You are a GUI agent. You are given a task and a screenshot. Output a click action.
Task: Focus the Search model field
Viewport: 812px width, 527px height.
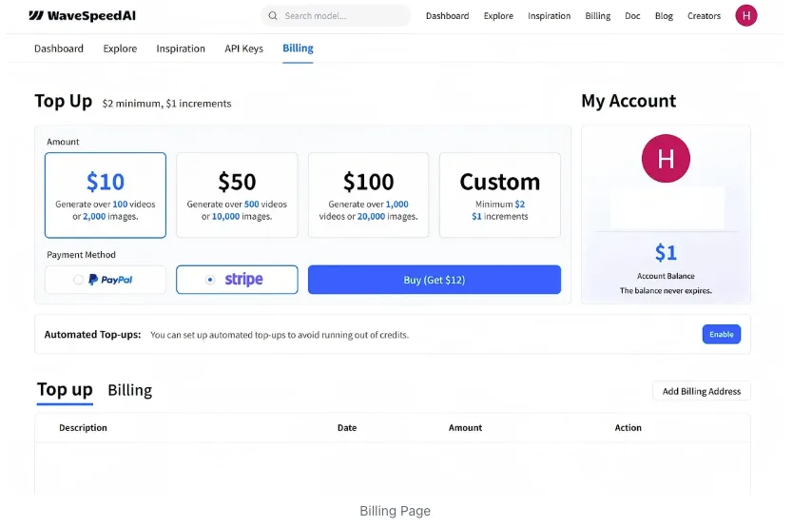[x=336, y=16]
